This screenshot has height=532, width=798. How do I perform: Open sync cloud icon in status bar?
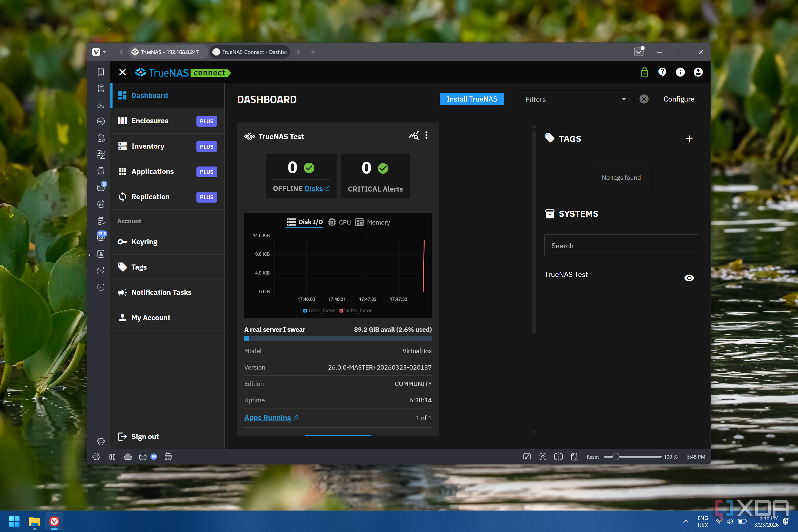coord(128,457)
